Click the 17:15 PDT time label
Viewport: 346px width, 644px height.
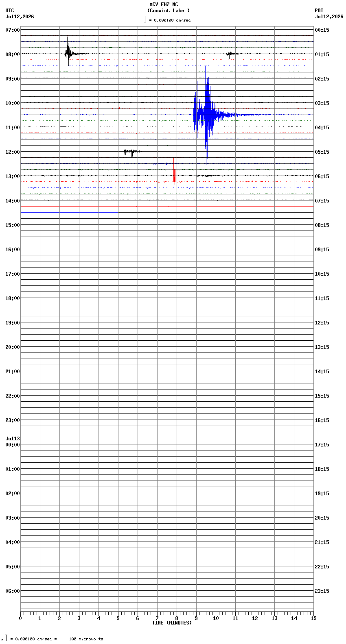[322, 445]
